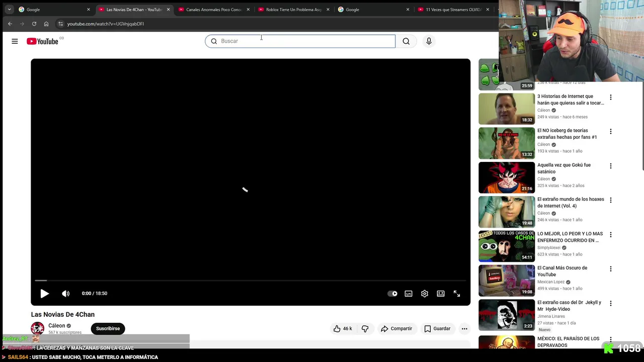Switch to Roblox Tiene Un Problema tab

(x=293, y=10)
